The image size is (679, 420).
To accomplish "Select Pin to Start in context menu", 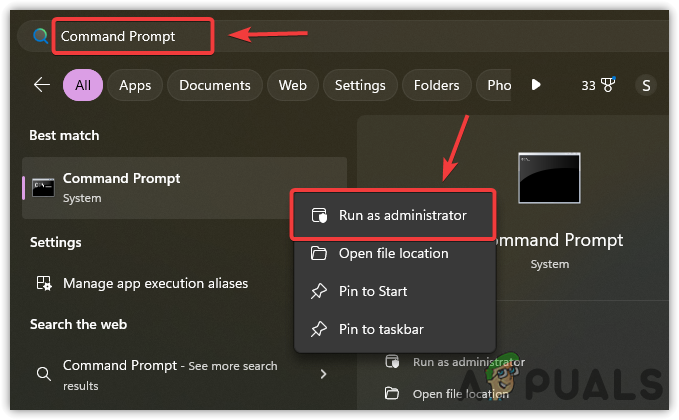I will [372, 291].
